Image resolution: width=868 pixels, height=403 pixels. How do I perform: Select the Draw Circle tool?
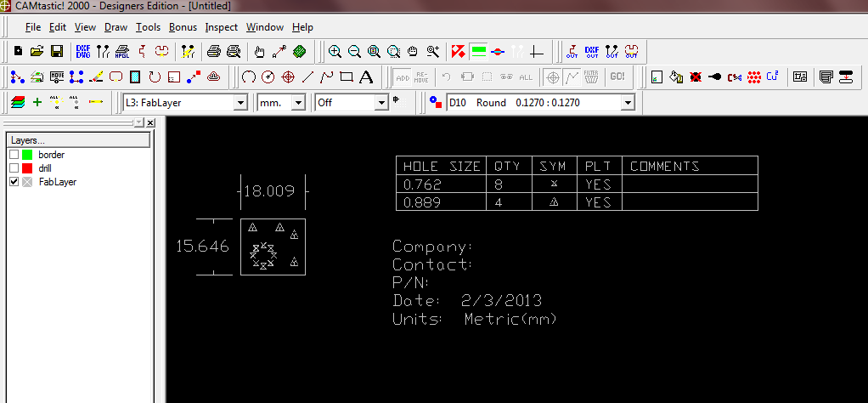point(268,77)
